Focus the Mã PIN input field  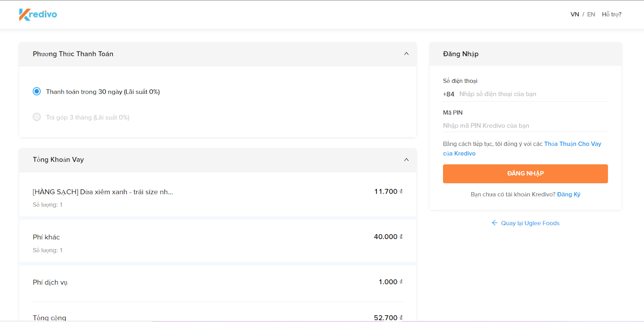click(525, 125)
